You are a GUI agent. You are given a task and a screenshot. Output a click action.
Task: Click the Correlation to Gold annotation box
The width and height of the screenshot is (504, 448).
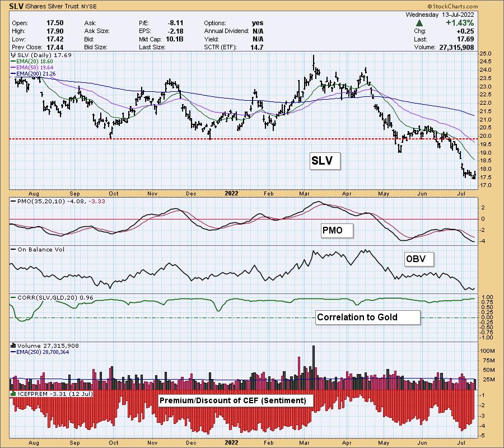coord(367,317)
